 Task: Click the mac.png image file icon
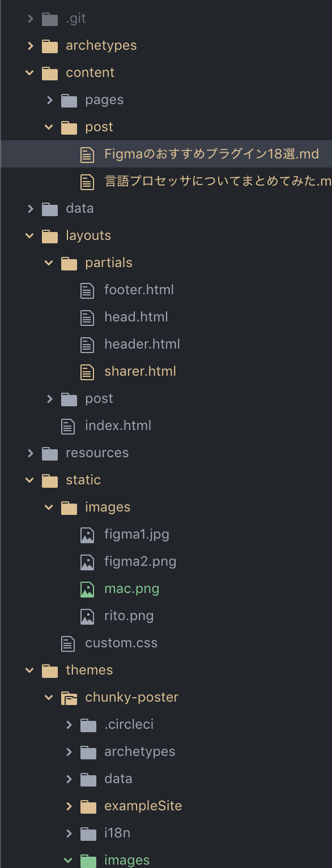pyautogui.click(x=87, y=589)
